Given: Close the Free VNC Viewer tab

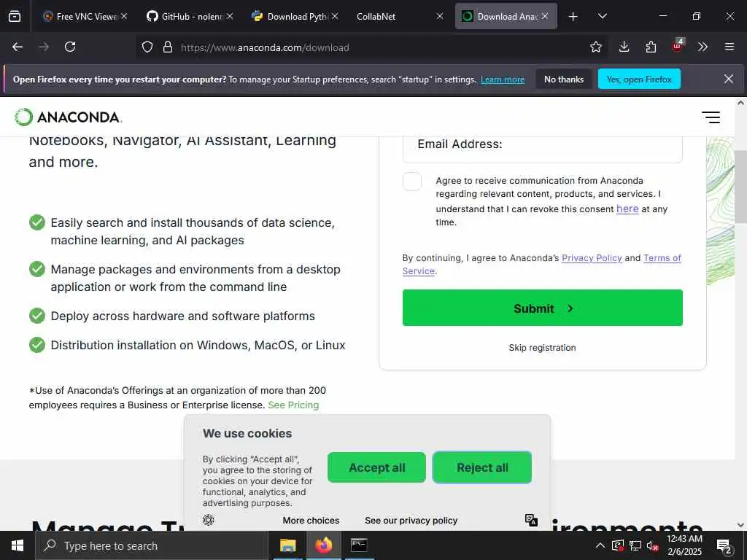Looking at the screenshot, I should tap(124, 16).
